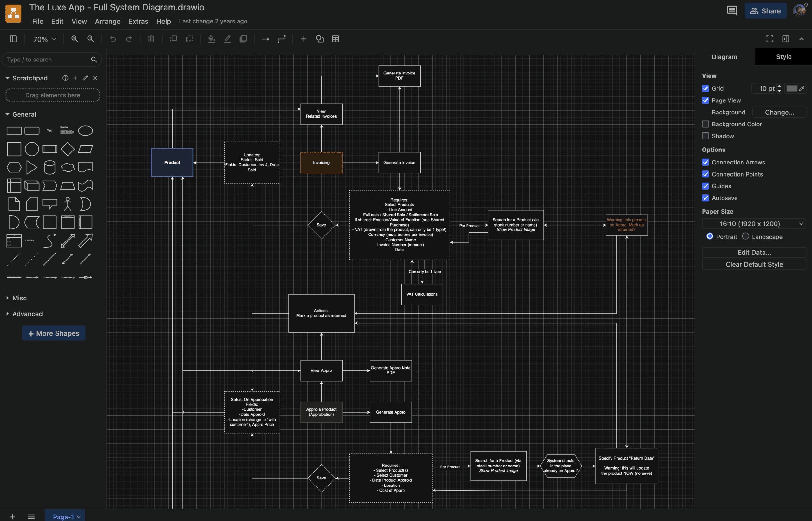The image size is (812, 521).
Task: Open the comments icon near Share
Action: pyautogui.click(x=731, y=10)
